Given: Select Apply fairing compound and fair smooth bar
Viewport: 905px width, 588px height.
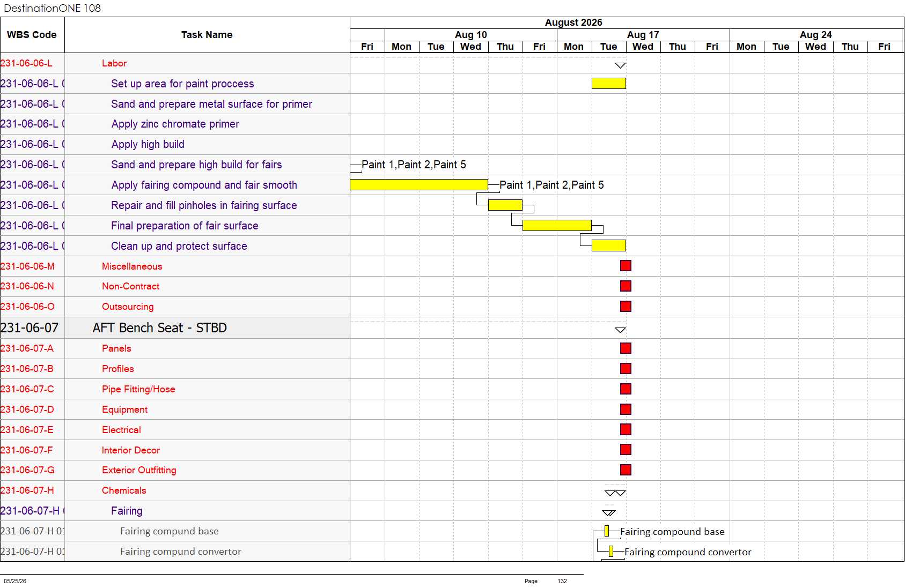Looking at the screenshot, I should 419,184.
